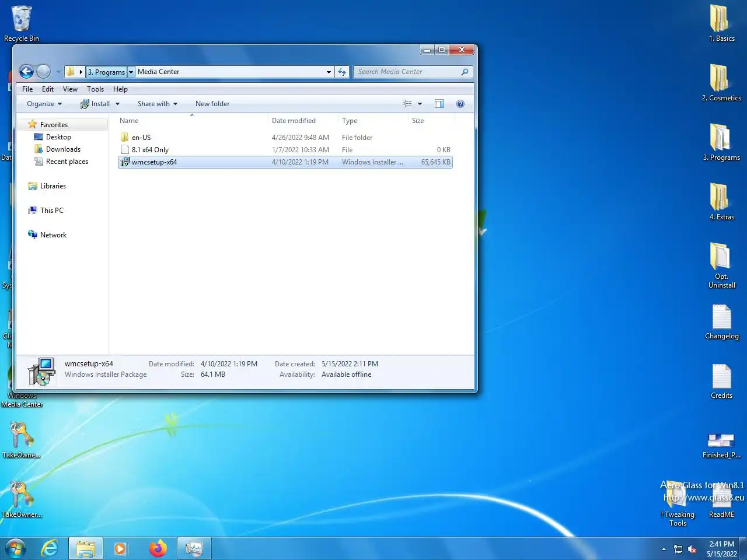Open the 2. Cosmetics desktop folder
747x560 pixels.
722,83
